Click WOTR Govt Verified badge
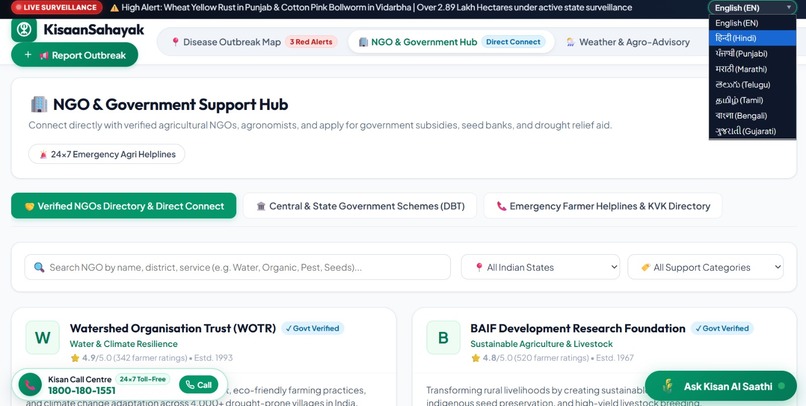 pyautogui.click(x=313, y=328)
